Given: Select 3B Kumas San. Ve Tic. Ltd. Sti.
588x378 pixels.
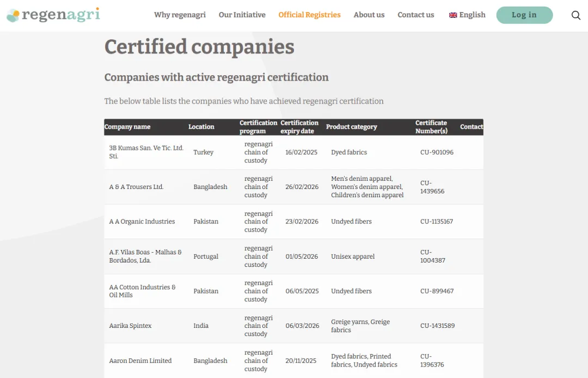Looking at the screenshot, I should point(146,152).
